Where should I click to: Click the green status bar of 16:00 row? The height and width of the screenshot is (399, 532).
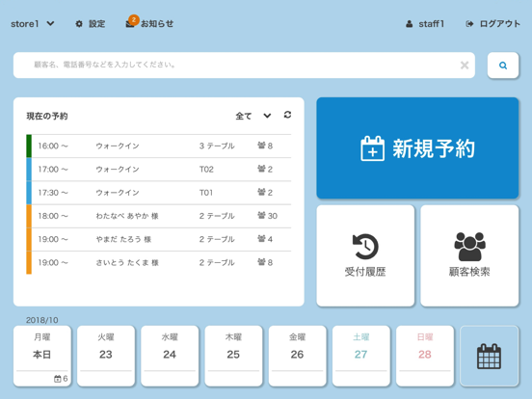[x=29, y=146]
